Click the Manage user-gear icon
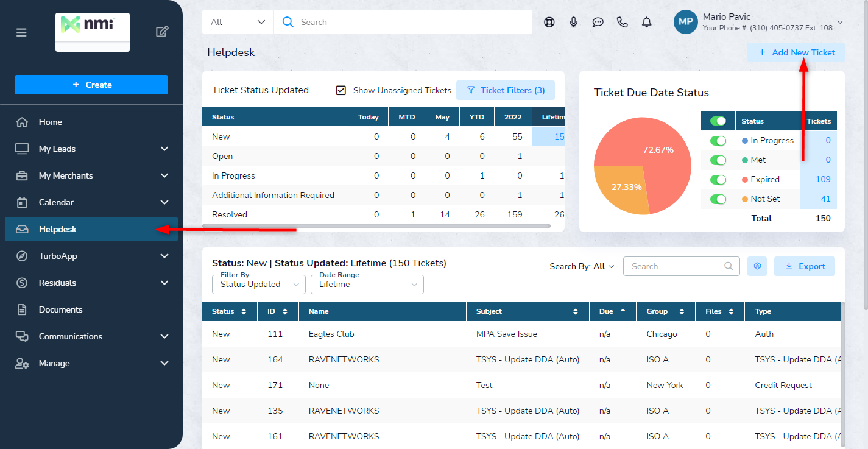Viewport: 868px width, 449px height. click(x=22, y=363)
